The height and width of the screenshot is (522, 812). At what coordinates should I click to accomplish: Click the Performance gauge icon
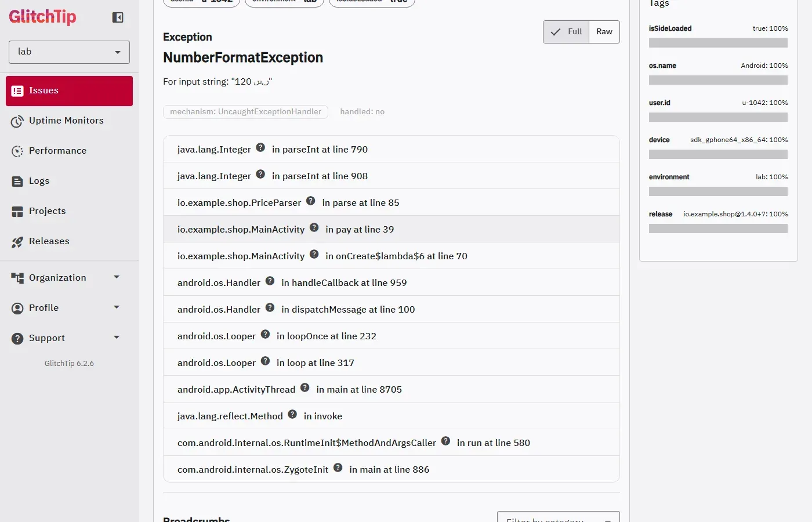17,151
